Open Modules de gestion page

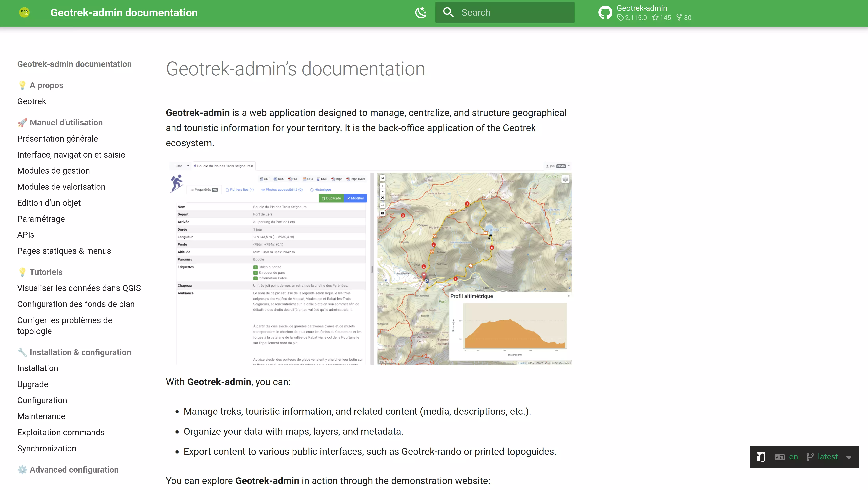tap(54, 171)
